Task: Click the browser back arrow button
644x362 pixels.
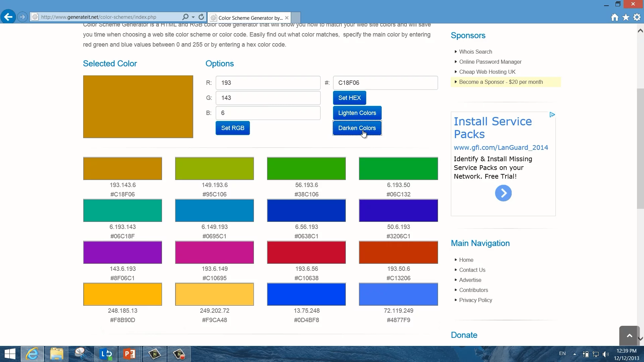Action: (8, 17)
